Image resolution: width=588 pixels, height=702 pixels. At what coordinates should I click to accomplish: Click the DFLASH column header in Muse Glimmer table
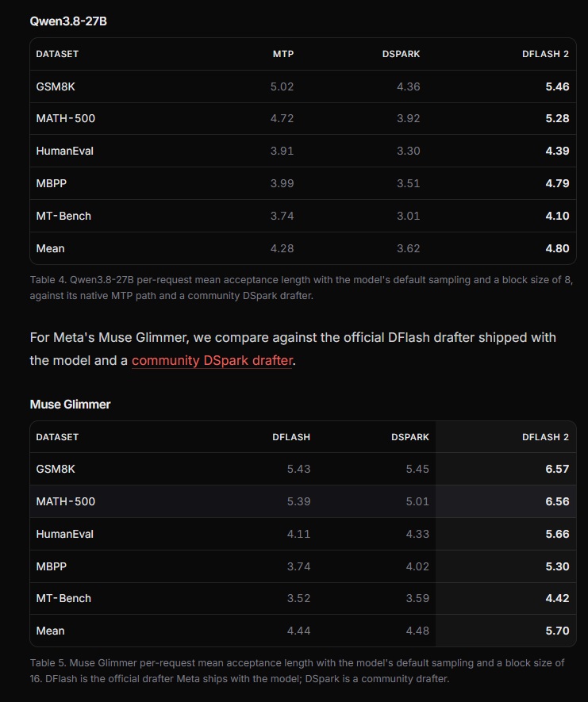tap(291, 437)
